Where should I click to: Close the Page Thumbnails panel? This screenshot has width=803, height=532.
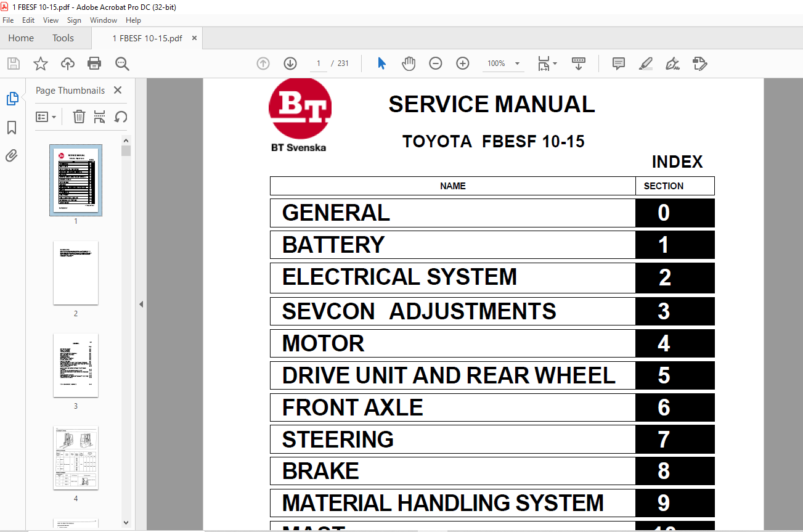pyautogui.click(x=118, y=90)
